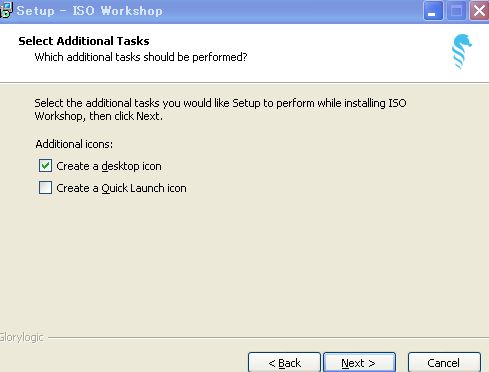
Task: Click 'Which additional tasks should be performed?' text
Action: [x=141, y=57]
